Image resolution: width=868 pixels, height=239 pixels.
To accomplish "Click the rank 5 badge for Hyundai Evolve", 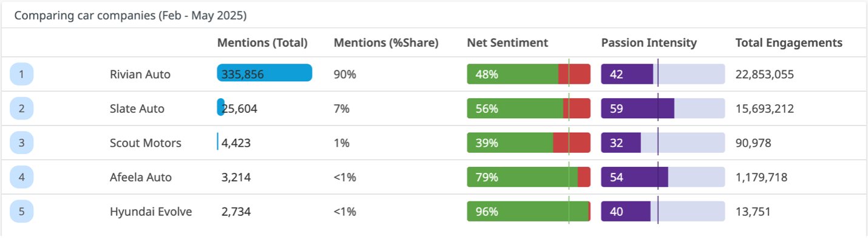I will tap(22, 212).
